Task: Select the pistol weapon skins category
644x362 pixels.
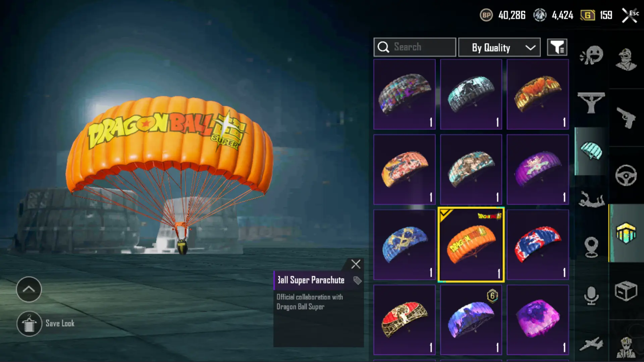Action: (626, 118)
